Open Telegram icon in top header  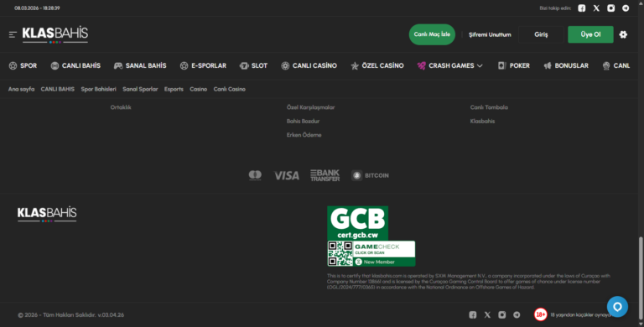click(x=626, y=8)
